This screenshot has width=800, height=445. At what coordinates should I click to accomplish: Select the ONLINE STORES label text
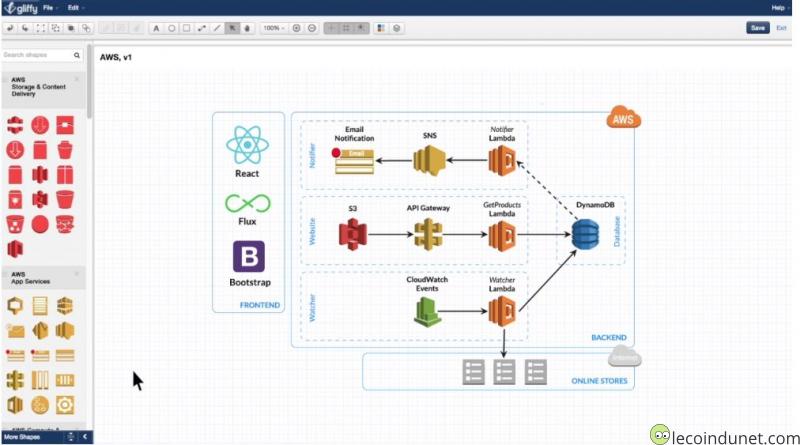click(x=599, y=381)
